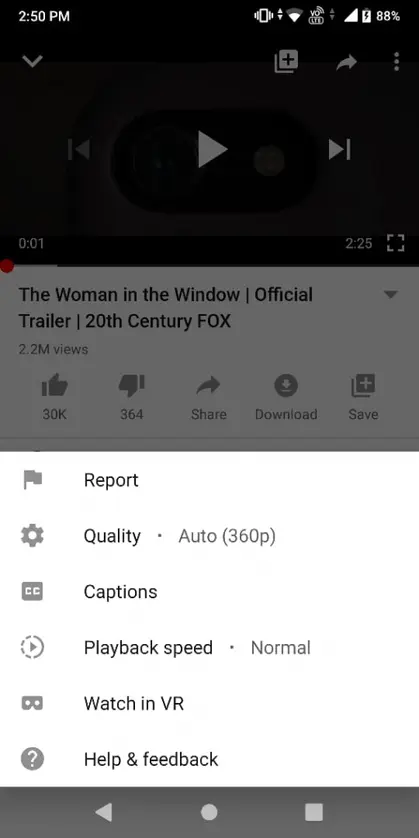Tap the Report flag icon

point(32,480)
